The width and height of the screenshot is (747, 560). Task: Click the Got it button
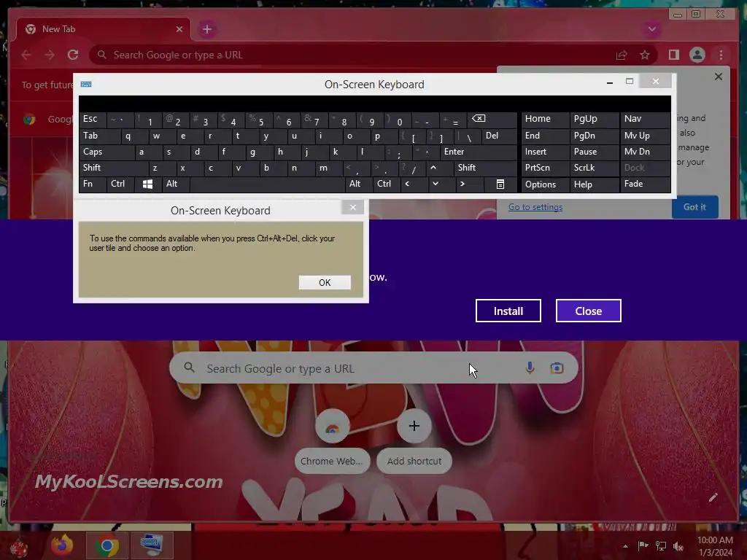[694, 207]
